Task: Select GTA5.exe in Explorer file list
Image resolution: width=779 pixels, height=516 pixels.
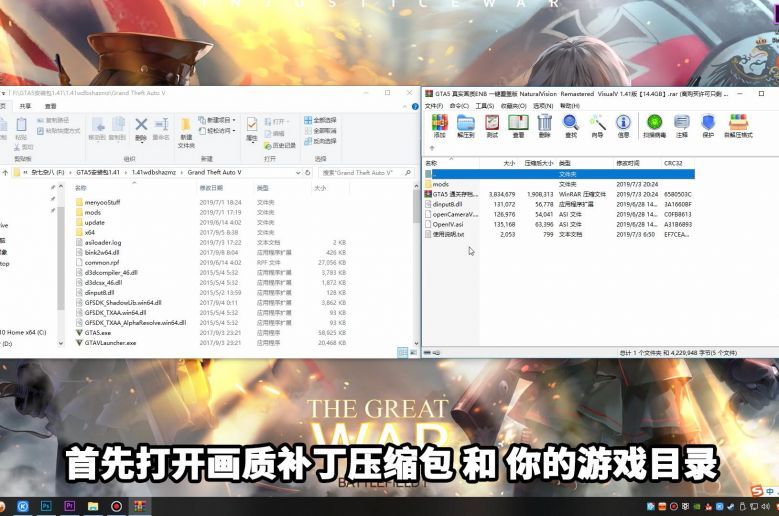Action: [x=98, y=333]
